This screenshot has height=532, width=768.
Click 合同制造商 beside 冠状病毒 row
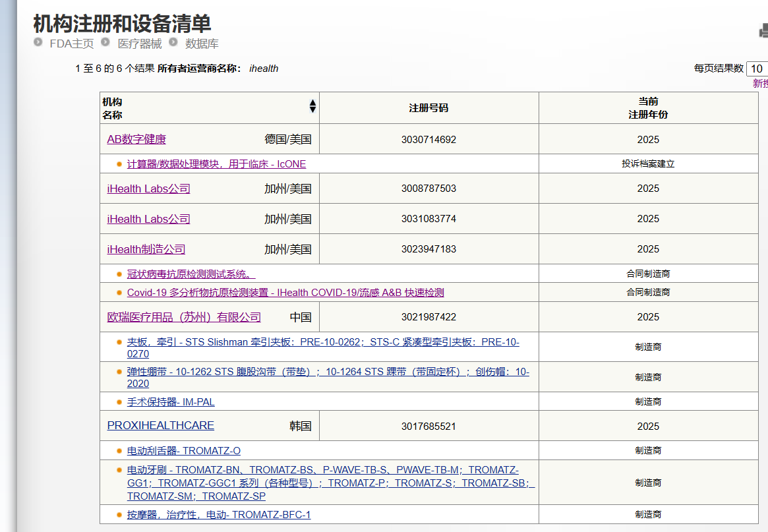click(648, 274)
